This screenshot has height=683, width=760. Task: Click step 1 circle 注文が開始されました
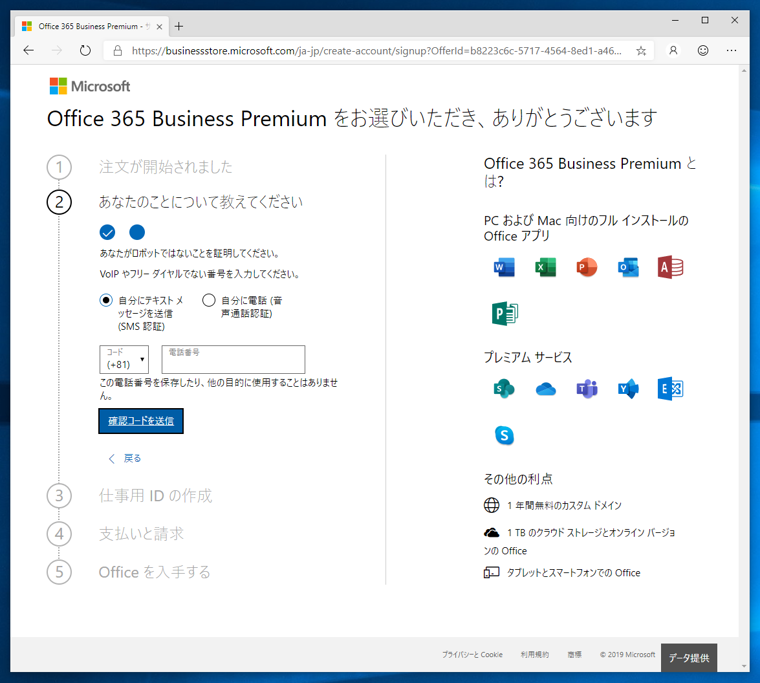[59, 167]
